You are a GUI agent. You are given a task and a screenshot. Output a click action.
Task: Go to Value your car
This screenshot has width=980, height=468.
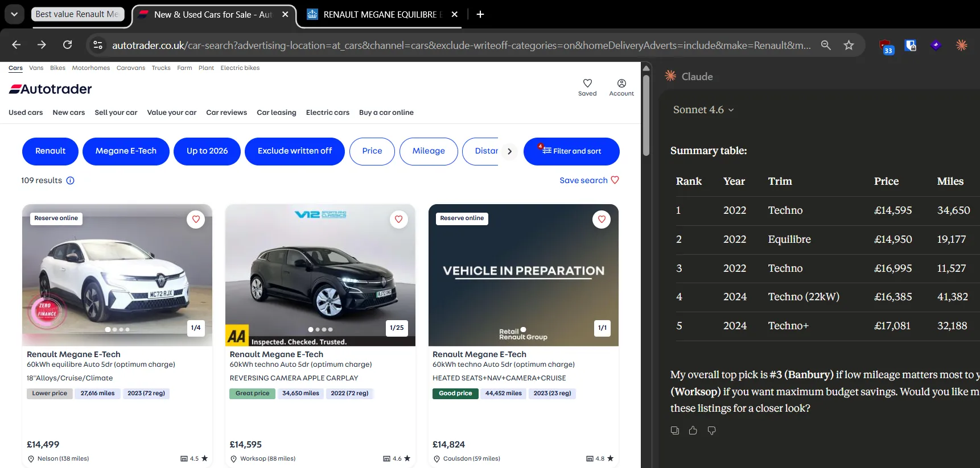[x=172, y=113]
